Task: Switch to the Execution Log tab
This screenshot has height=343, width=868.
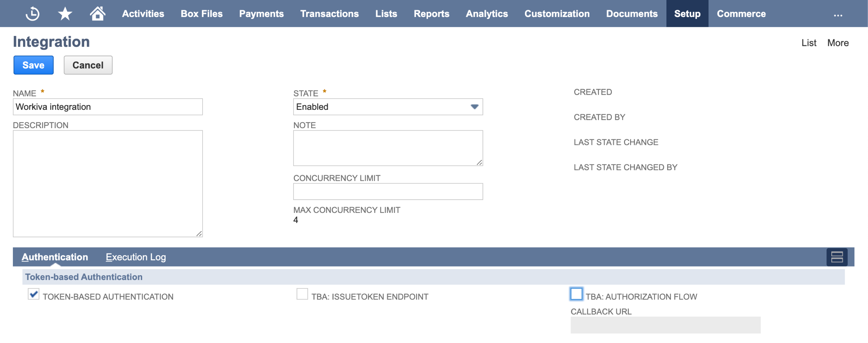Action: (x=136, y=257)
